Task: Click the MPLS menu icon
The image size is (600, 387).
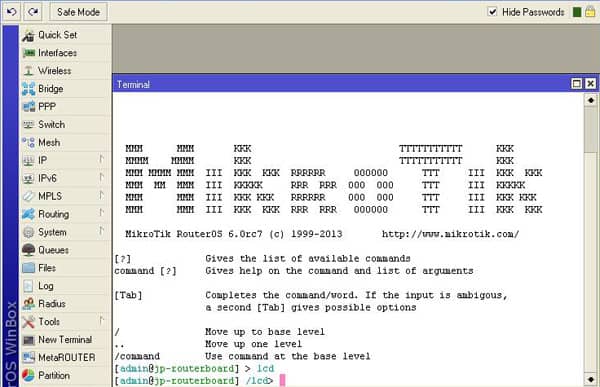Action: click(28, 196)
